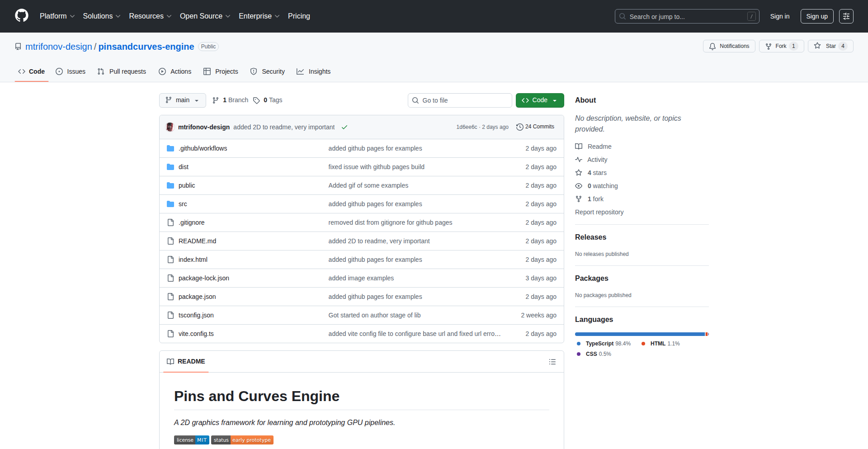Open the Pull requests tab
The height and width of the screenshot is (449, 868).
(122, 71)
